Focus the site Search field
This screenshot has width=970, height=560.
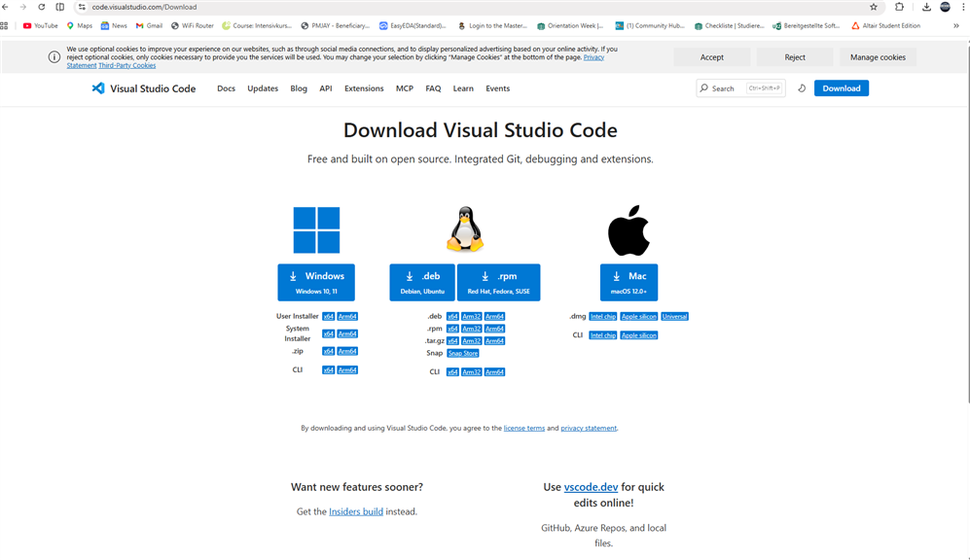pos(740,88)
